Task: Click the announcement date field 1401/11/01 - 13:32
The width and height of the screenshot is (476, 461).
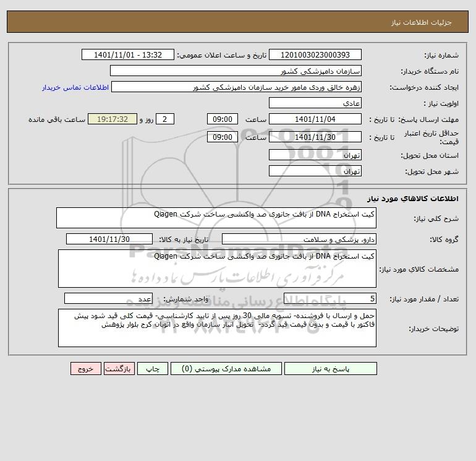Action: [x=128, y=54]
